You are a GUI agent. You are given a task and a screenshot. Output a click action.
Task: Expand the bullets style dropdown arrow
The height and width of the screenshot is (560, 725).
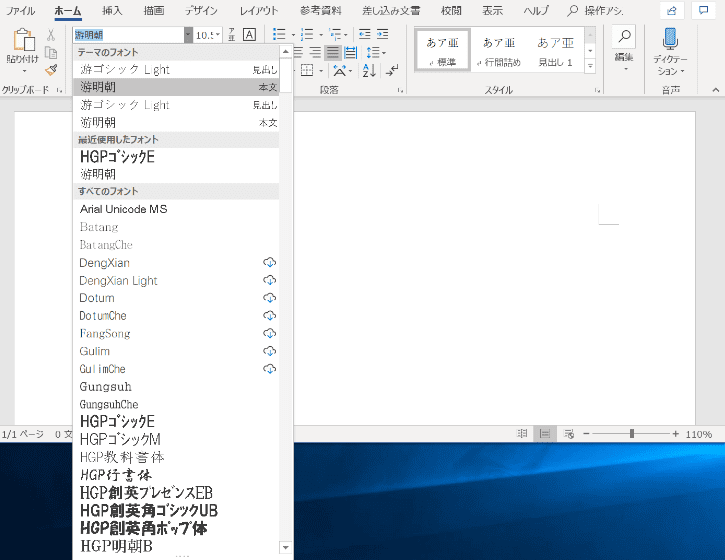[293, 35]
